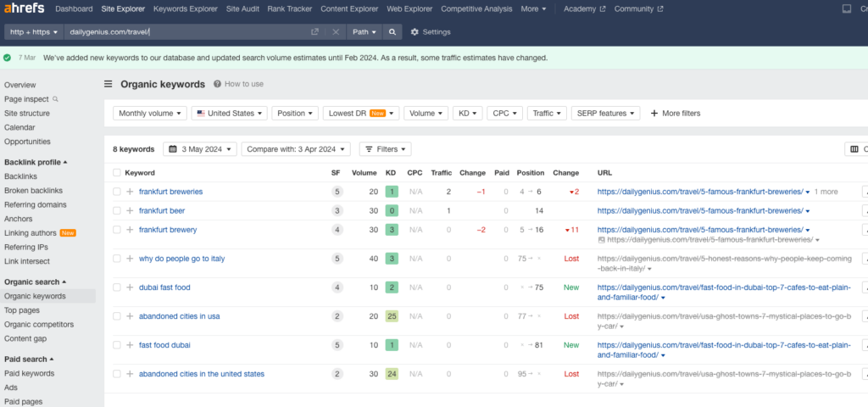Toggle the hamburger sidebar menu icon
This screenshot has width=868, height=407.
108,84
